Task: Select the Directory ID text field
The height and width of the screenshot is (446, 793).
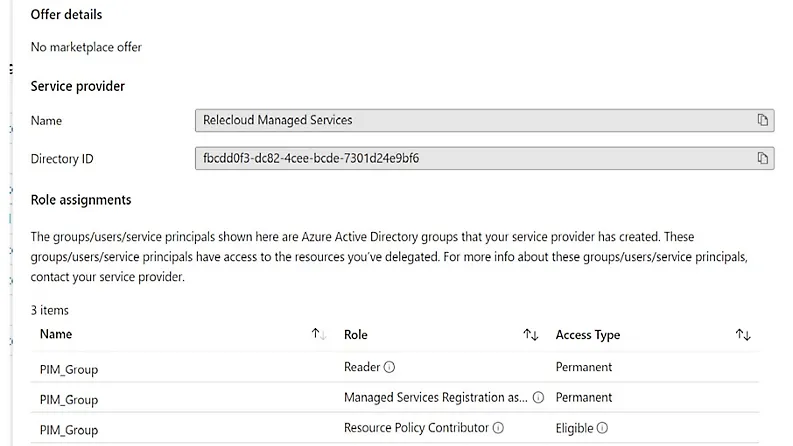Action: (470, 158)
